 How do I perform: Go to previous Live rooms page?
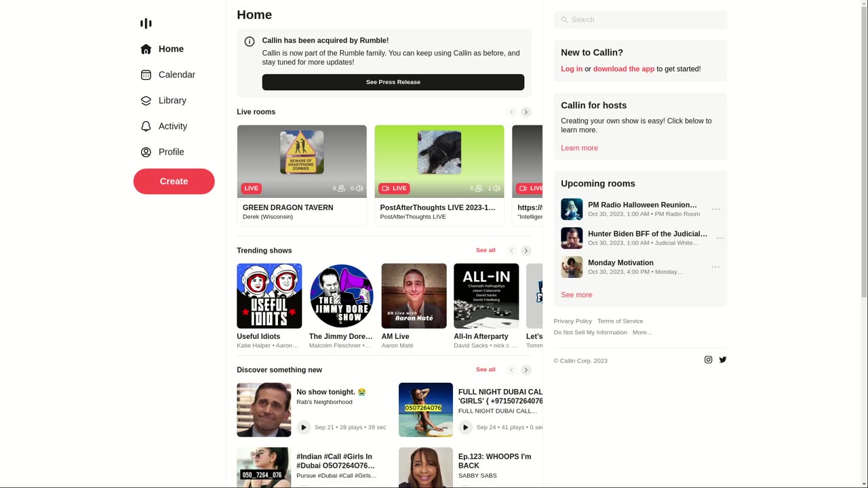tap(512, 112)
